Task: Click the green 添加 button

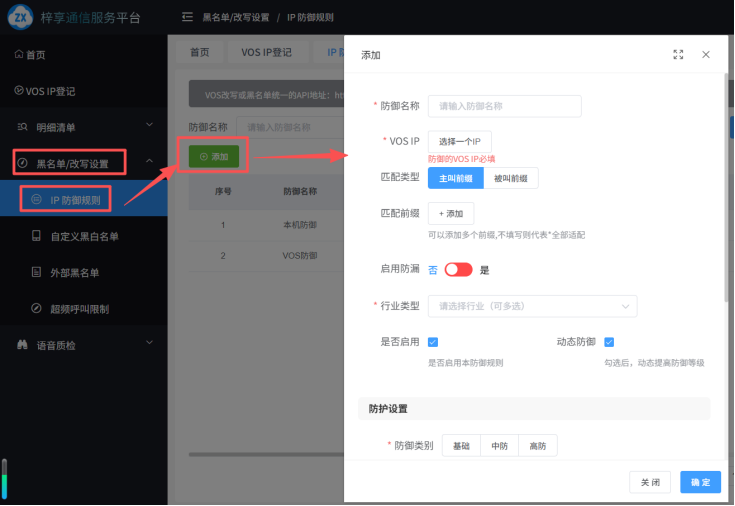Action: click(214, 156)
